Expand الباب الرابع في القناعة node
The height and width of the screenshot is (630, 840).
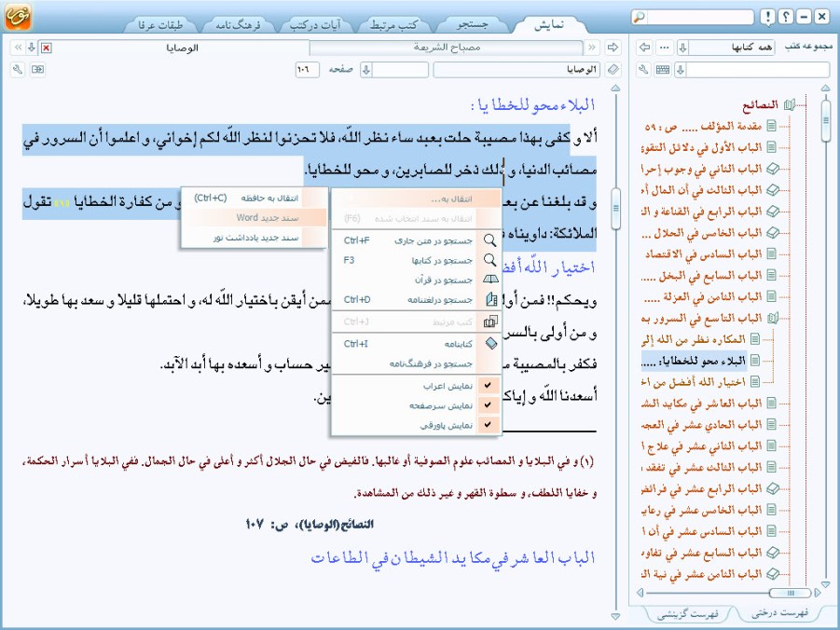coord(772,211)
